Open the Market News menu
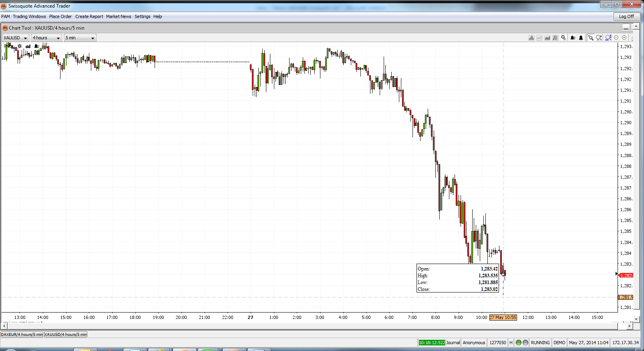Screen dimensions: 644x351 pyautogui.click(x=119, y=16)
